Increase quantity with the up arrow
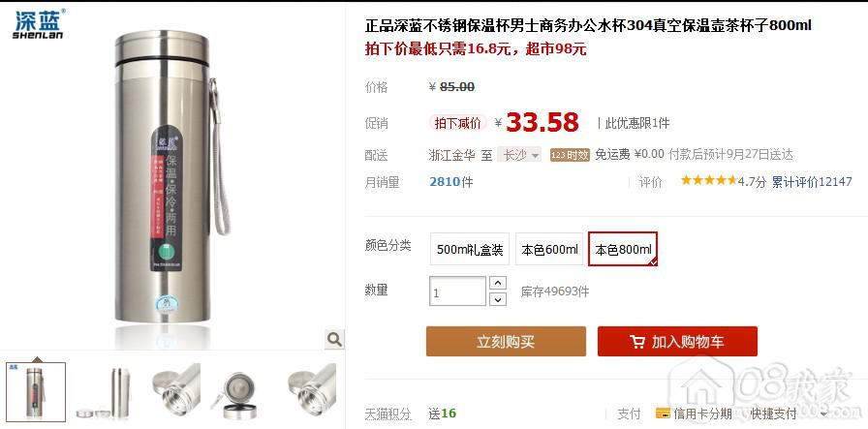This screenshot has width=868, height=429. (x=498, y=283)
